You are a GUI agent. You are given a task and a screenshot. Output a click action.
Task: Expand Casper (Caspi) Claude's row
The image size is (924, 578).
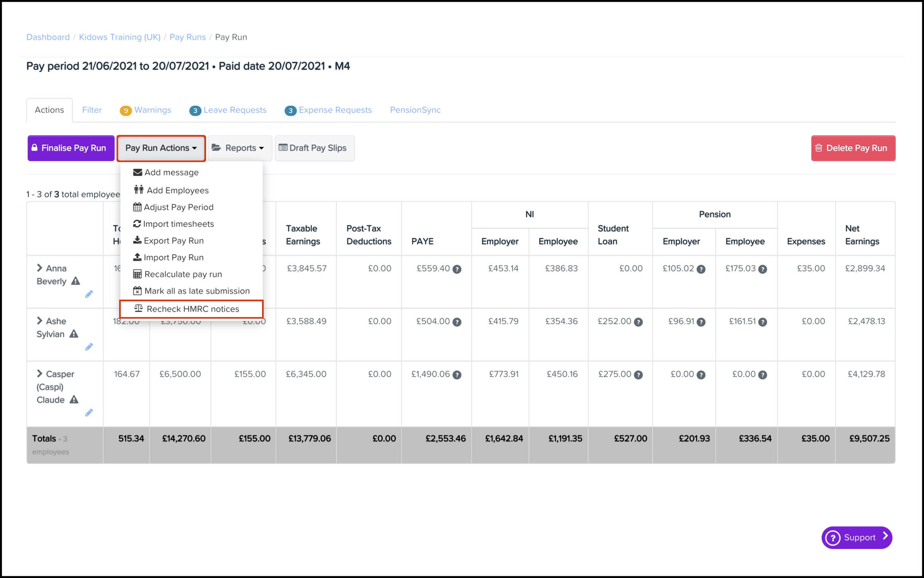(x=39, y=373)
